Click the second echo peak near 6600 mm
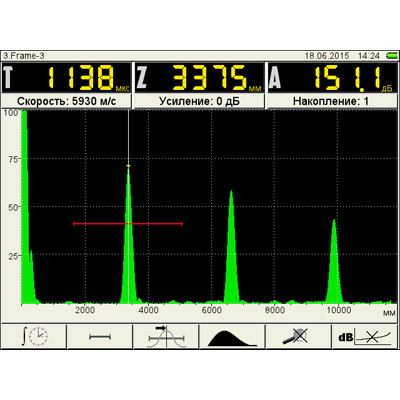The image size is (400, 400). [x=231, y=247]
